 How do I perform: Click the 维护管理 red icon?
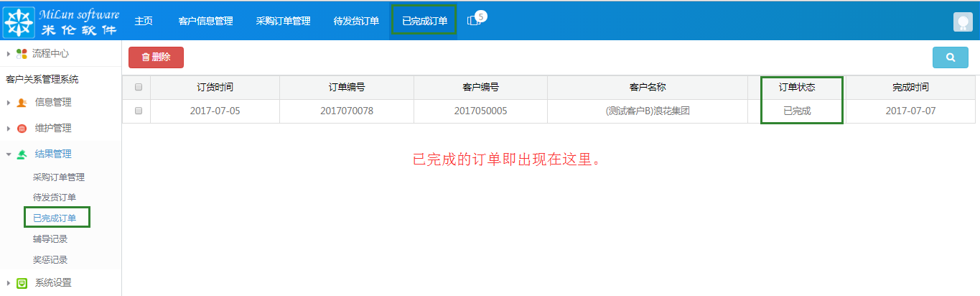click(x=22, y=129)
